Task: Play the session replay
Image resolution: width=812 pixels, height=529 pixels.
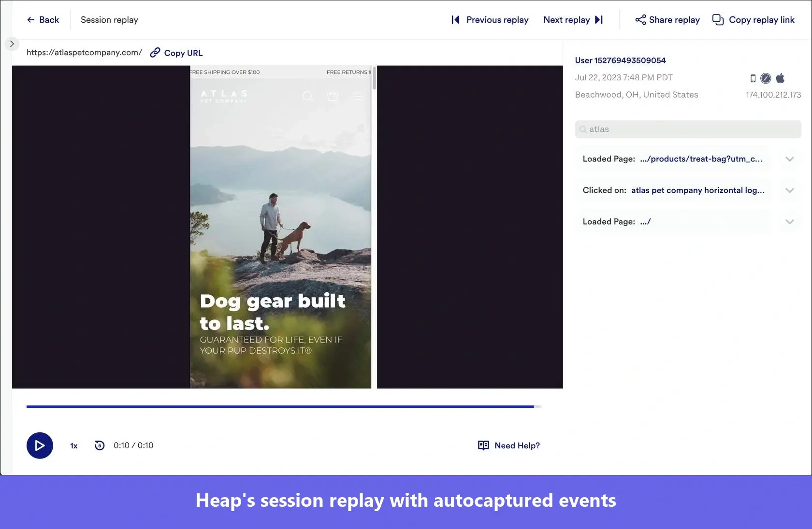Action: click(40, 445)
